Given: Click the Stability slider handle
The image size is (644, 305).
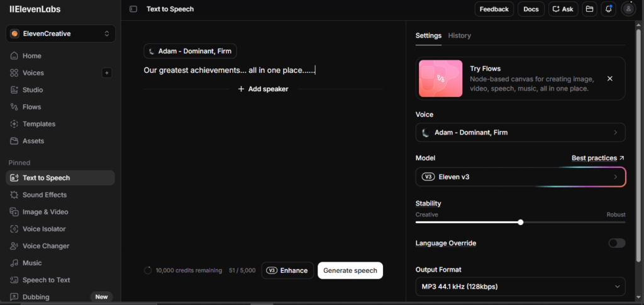Looking at the screenshot, I should 521,223.
